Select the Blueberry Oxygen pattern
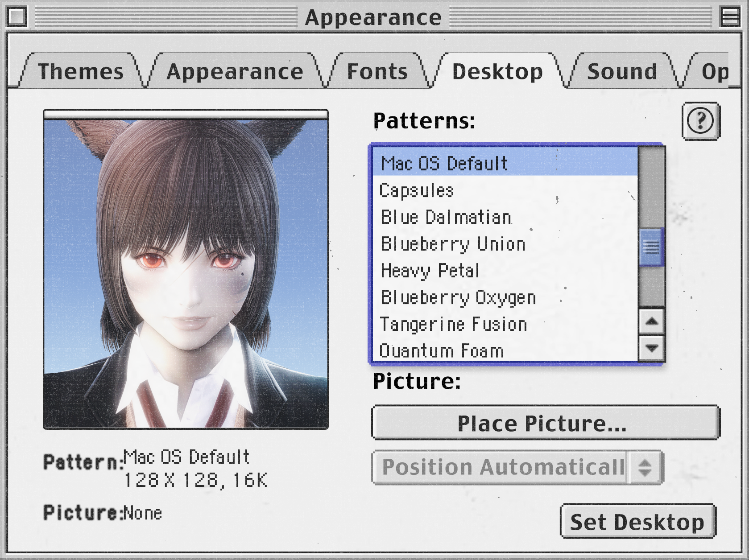The width and height of the screenshot is (749, 560). (505, 297)
